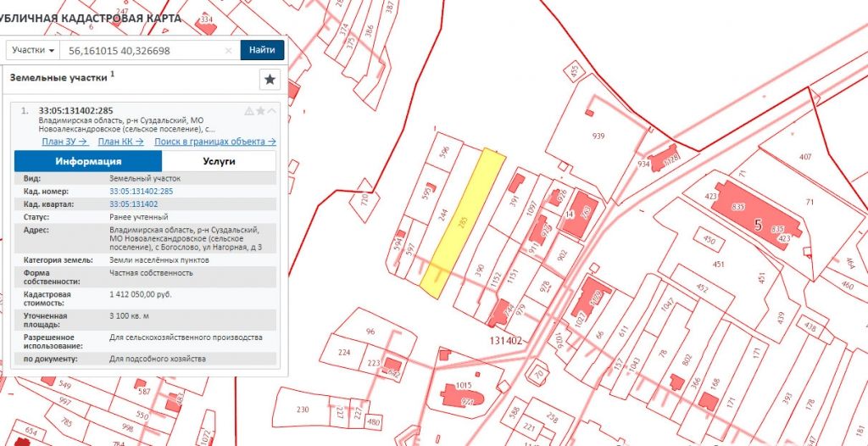868x446 pixels.
Task: Select parcel 230 on the map
Action: coord(303,410)
